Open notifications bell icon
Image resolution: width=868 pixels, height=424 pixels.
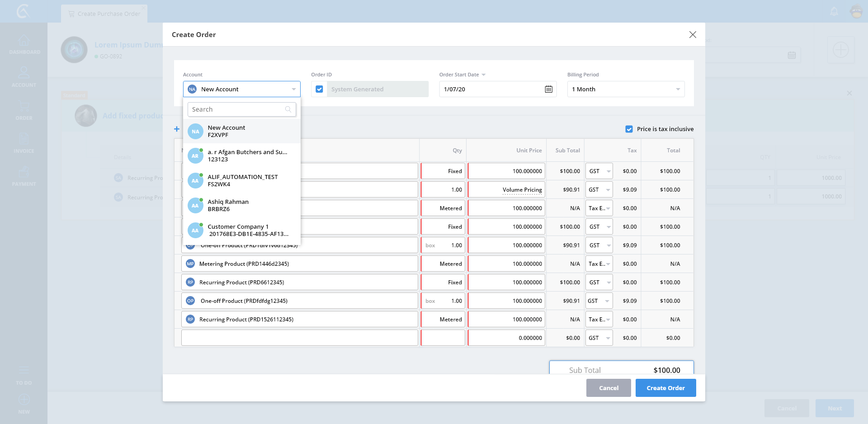tap(834, 12)
